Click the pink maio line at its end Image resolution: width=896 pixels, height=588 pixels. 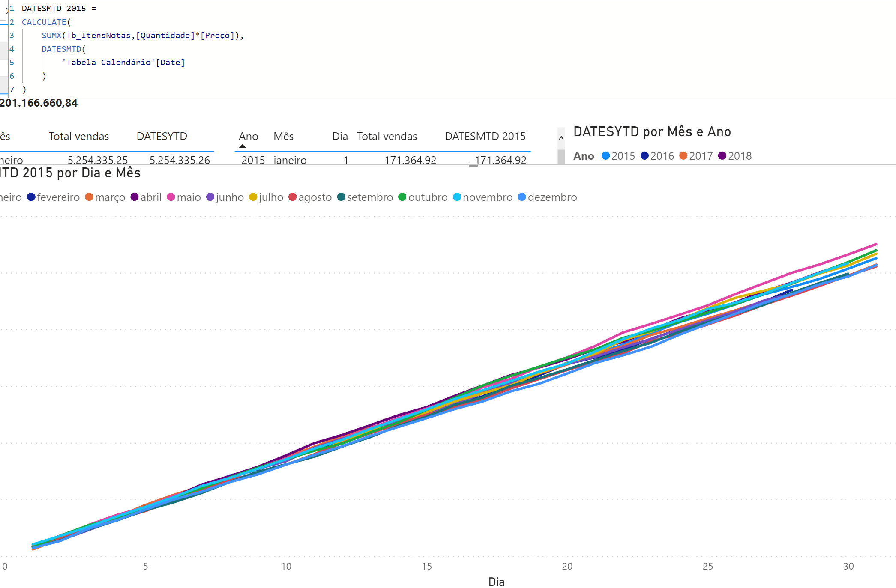click(875, 245)
